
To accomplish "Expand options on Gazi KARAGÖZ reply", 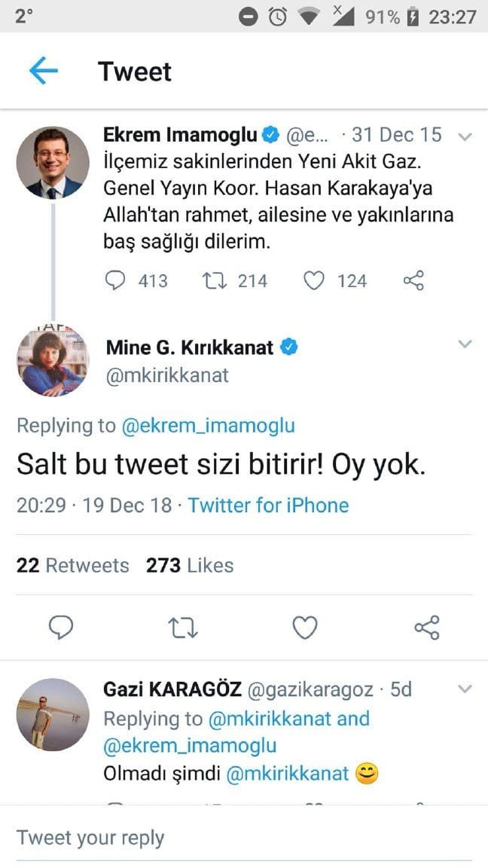I will click(x=465, y=688).
